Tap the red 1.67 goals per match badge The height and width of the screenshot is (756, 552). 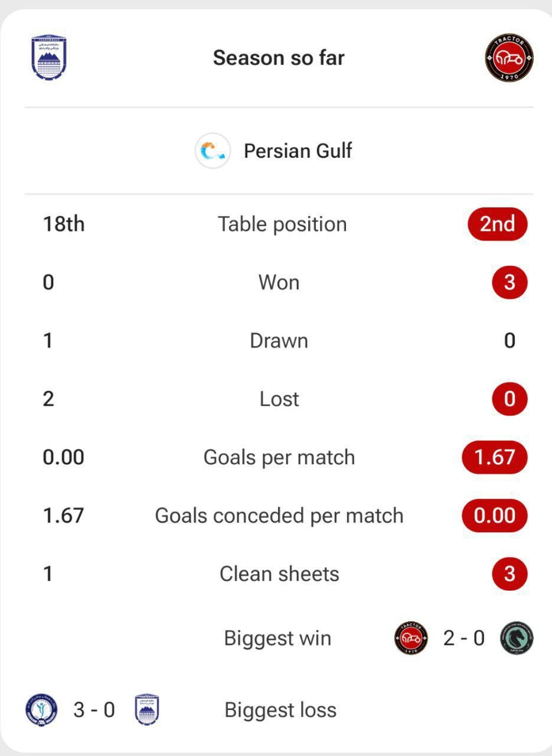click(495, 457)
